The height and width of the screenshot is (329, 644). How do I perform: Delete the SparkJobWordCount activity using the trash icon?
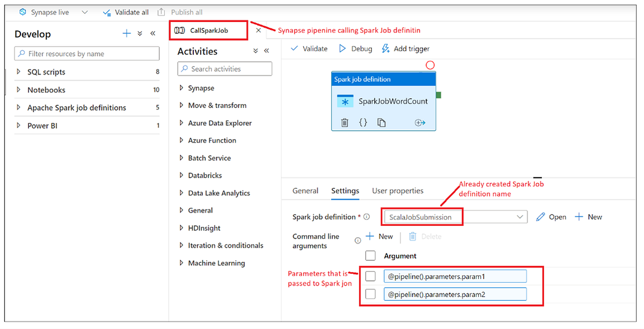pos(344,122)
